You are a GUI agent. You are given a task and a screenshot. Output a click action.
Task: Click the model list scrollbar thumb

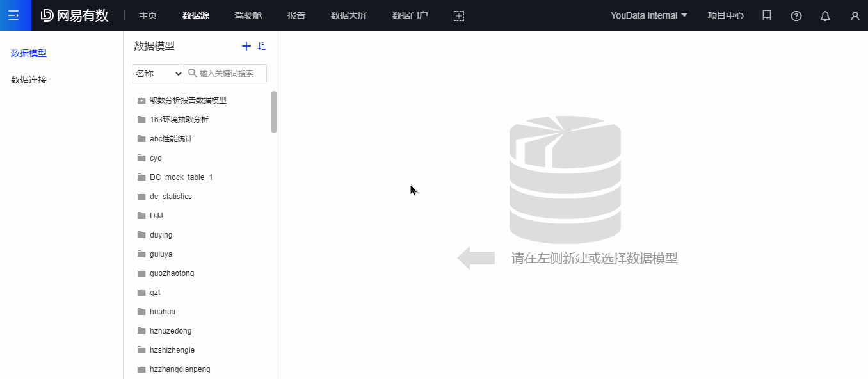pos(274,112)
